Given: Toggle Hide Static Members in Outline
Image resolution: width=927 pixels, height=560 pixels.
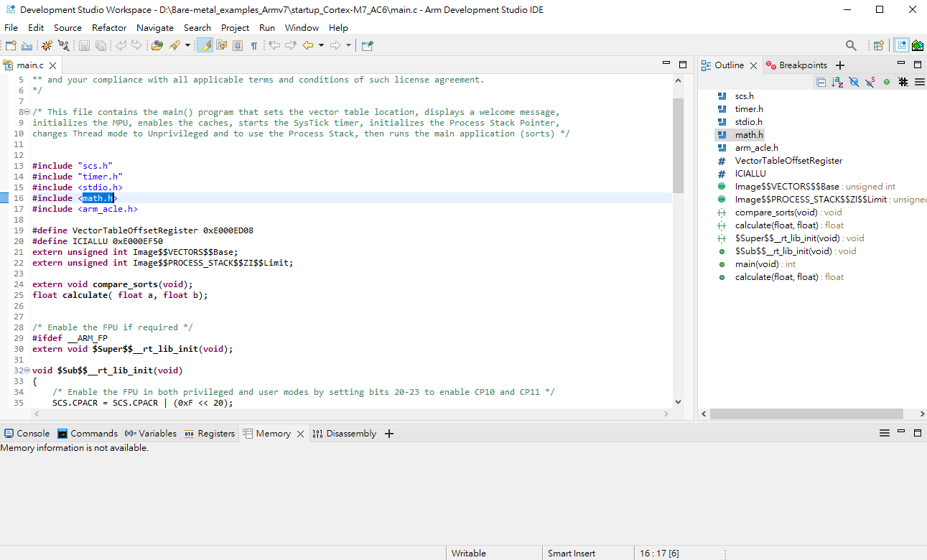Looking at the screenshot, I should coord(870,83).
